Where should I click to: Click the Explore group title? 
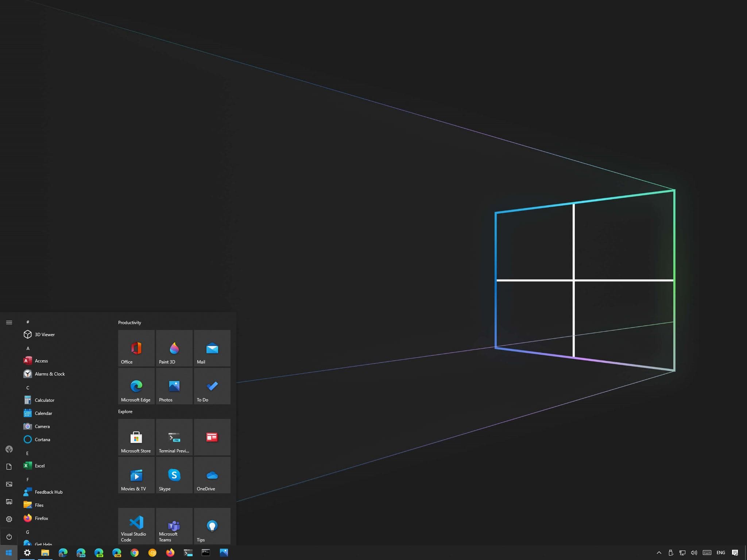(125, 412)
